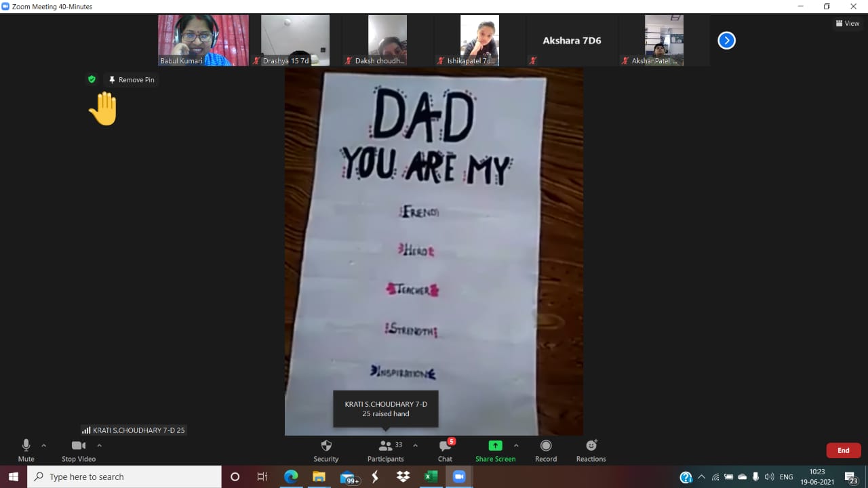This screenshot has width=868, height=488.
Task: Click the microphone in-use tray icon
Action: (x=755, y=477)
